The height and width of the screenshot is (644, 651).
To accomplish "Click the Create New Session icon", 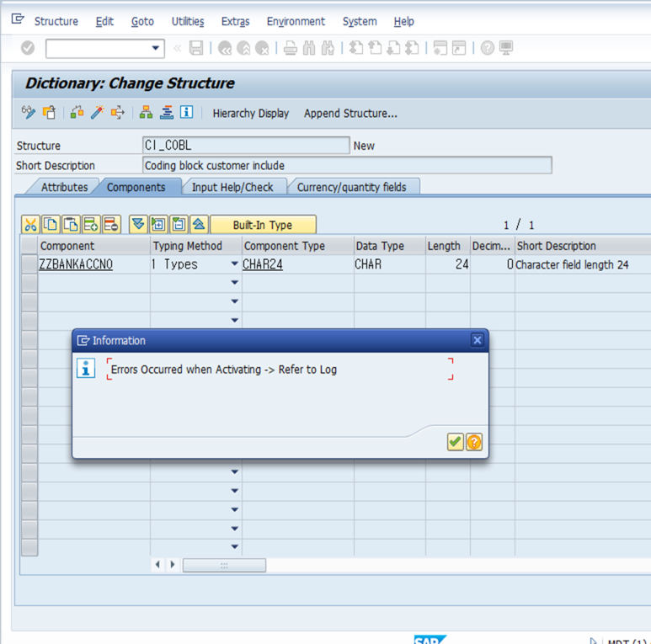I will pos(440,48).
